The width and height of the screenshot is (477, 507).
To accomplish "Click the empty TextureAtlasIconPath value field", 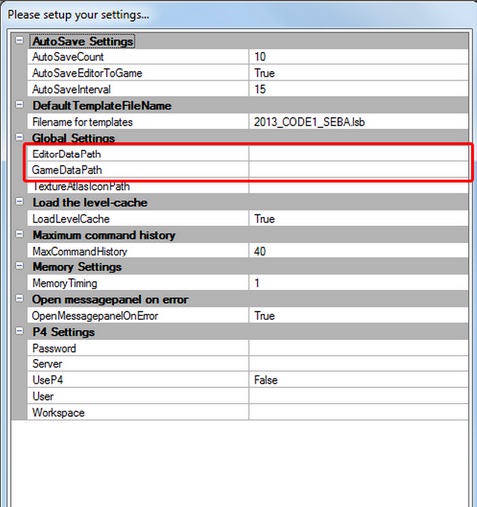I will click(x=359, y=186).
